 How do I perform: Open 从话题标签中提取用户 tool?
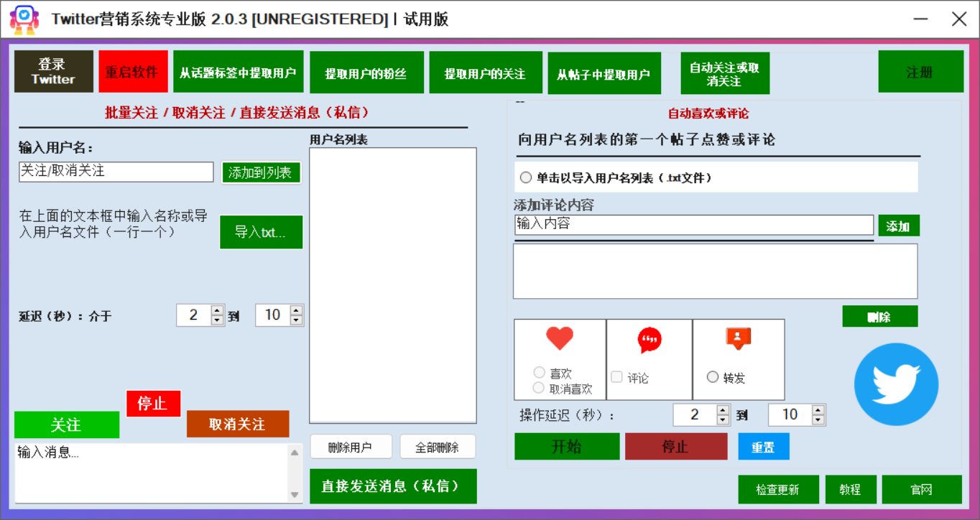[x=239, y=71]
